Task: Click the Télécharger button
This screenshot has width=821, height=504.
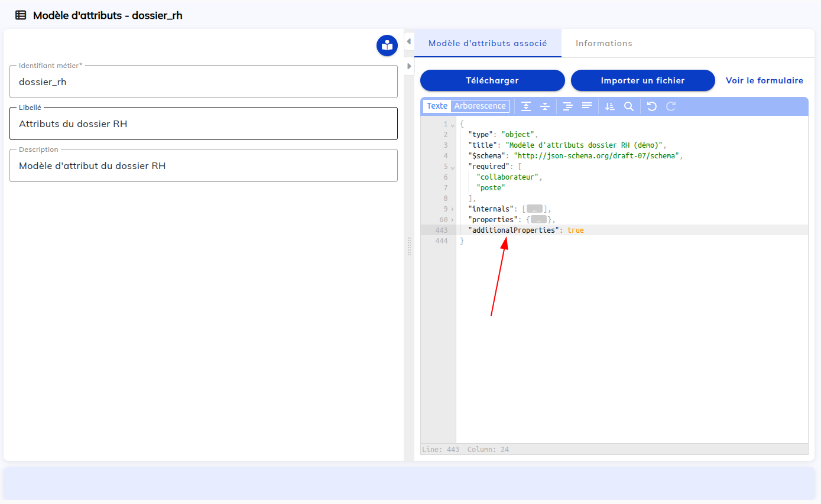Action: (x=492, y=80)
